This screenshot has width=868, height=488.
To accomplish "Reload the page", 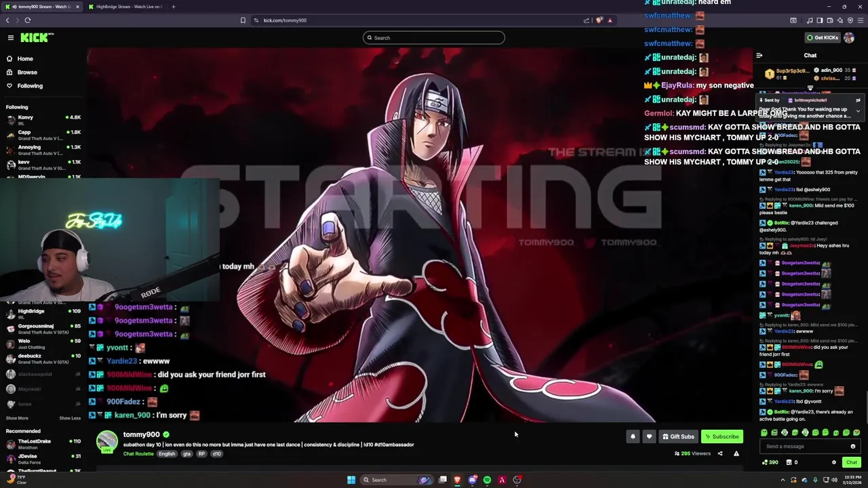I will pyautogui.click(x=28, y=20).
